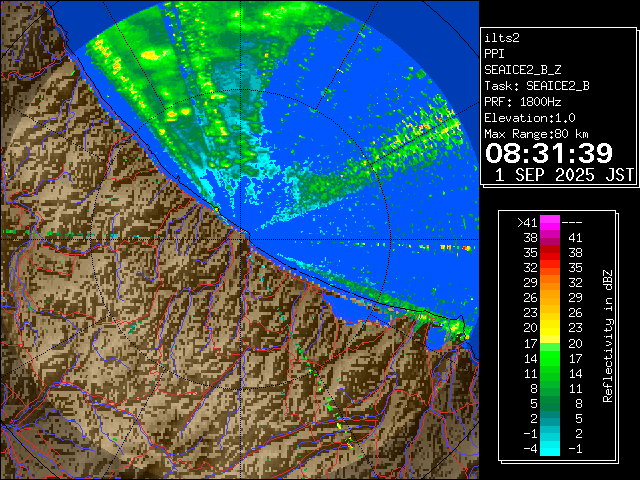The image size is (640, 480).
Task: Pick the yellow 20–23 dBZ legend color
Action: (x=550, y=327)
